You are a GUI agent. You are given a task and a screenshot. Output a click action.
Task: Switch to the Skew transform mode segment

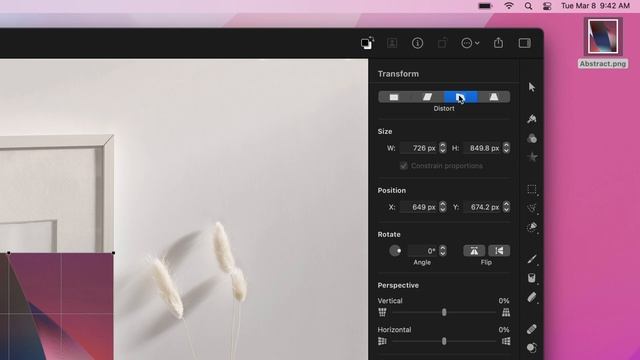pyautogui.click(x=427, y=97)
